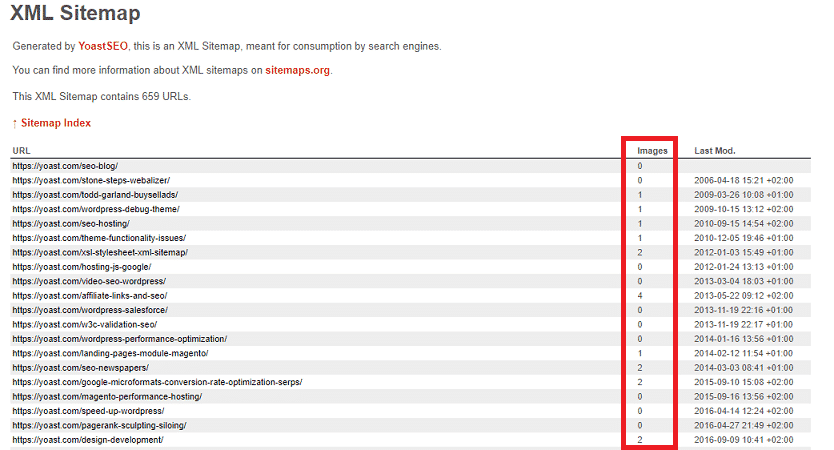This screenshot has width=834, height=450.
Task: Open the todd-garland-buysellads URL
Action: 95,195
